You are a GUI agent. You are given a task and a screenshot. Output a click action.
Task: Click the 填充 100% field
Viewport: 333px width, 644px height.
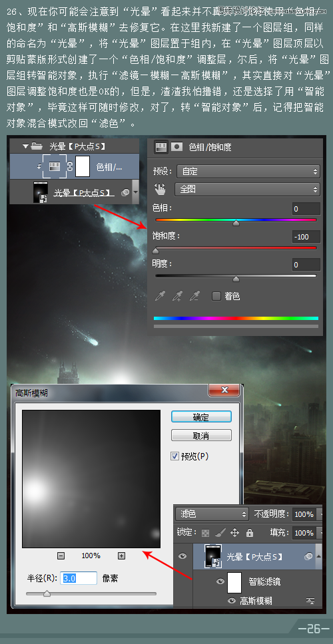point(304,533)
